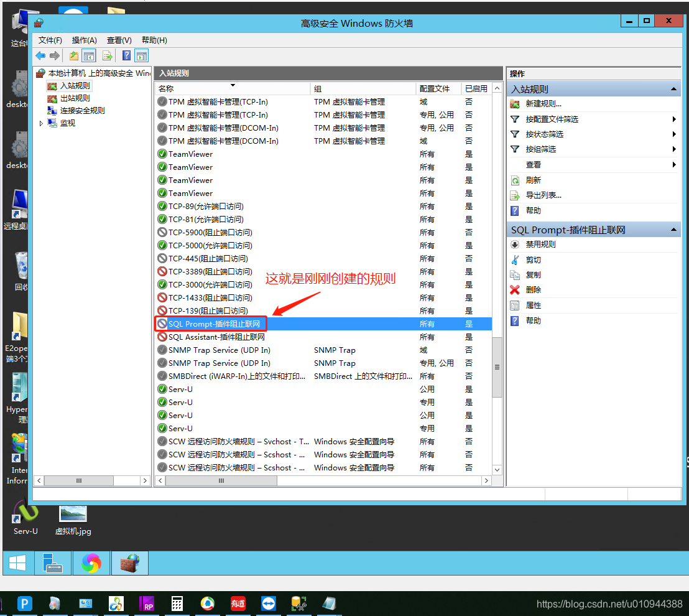
Task: Select the TCP-445(阻止端口访问) rule
Action: pos(324,259)
